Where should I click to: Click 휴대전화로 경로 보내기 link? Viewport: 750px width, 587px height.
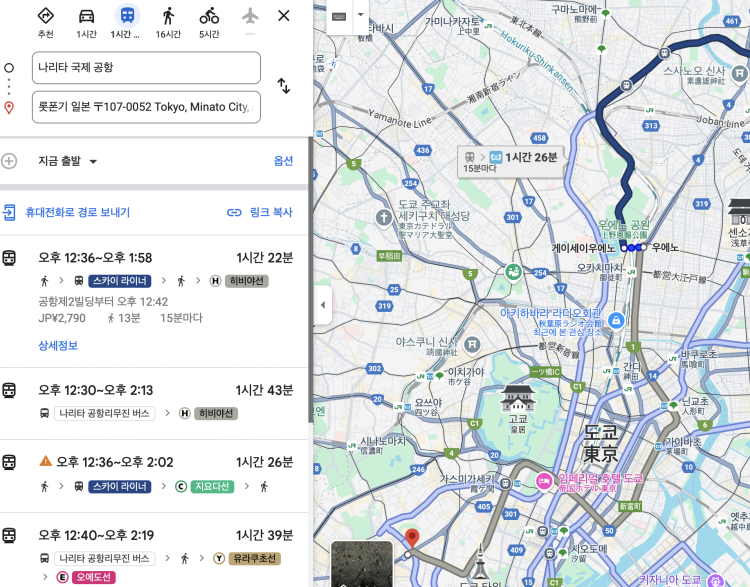coord(77,212)
